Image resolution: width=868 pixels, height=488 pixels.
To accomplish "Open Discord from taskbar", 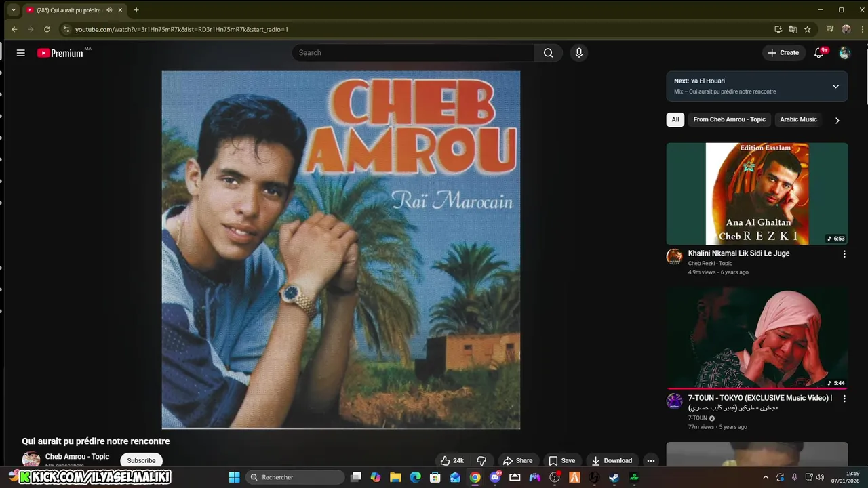I will click(x=495, y=477).
